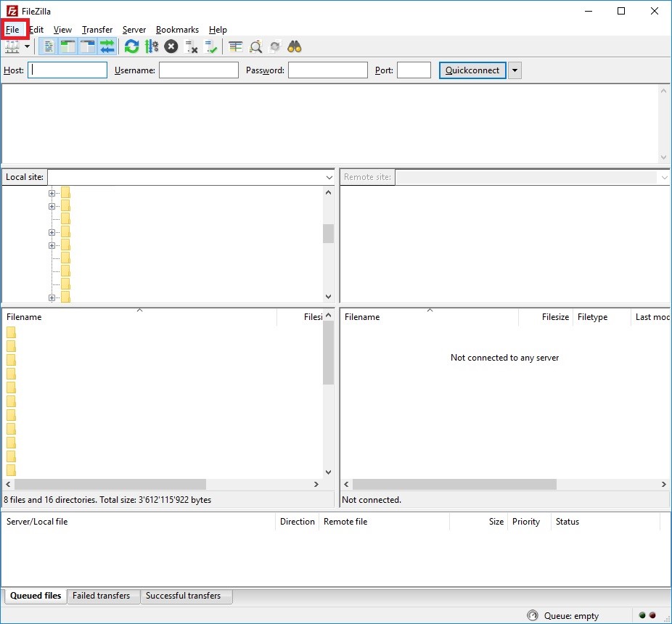
Task: Sort local files by Filename column
Action: point(140,317)
